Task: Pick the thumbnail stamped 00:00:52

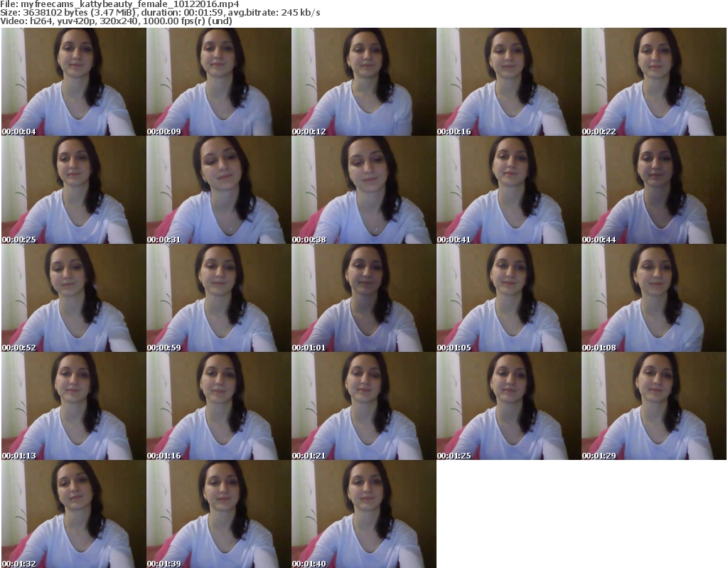Action: 74,298
